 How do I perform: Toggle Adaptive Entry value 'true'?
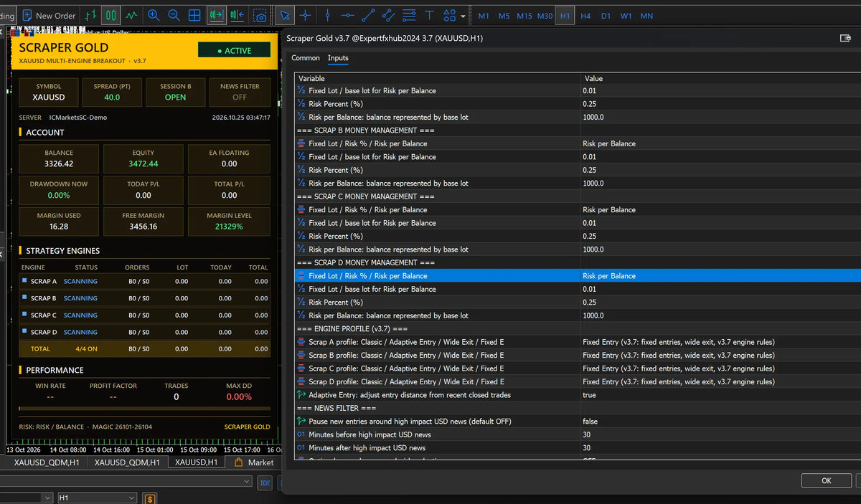pyautogui.click(x=720, y=395)
